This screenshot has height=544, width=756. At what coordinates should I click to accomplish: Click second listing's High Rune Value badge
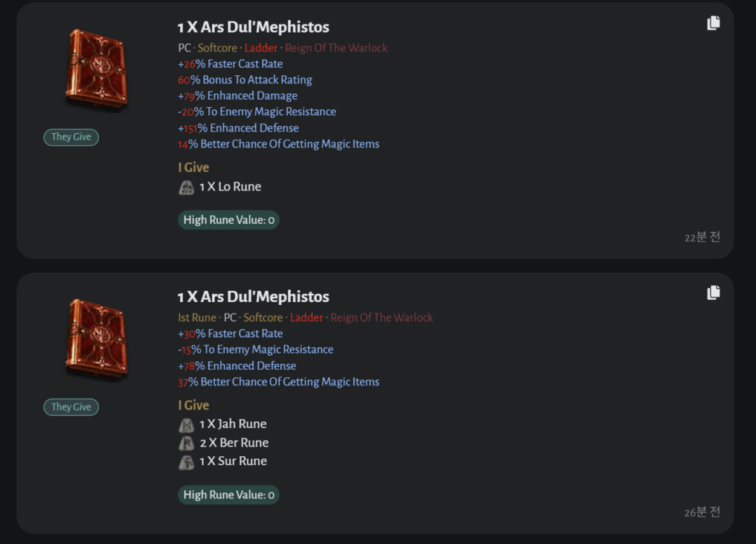pyautogui.click(x=229, y=495)
